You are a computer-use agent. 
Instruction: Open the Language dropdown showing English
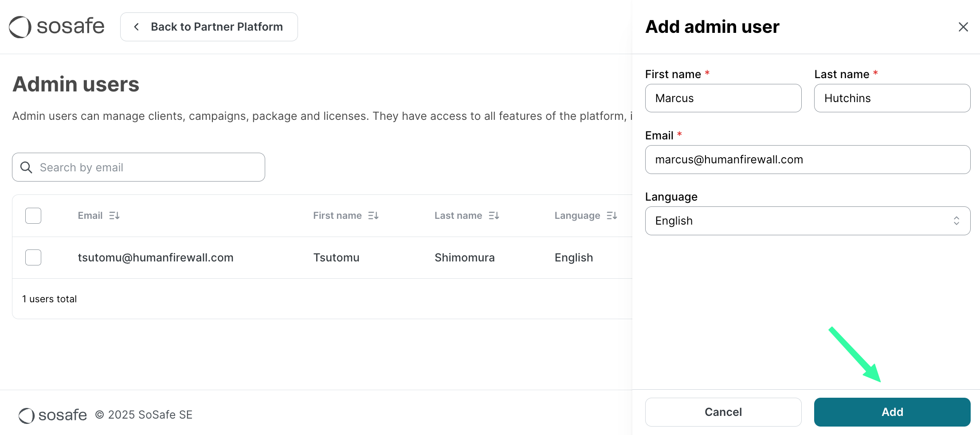798,221
